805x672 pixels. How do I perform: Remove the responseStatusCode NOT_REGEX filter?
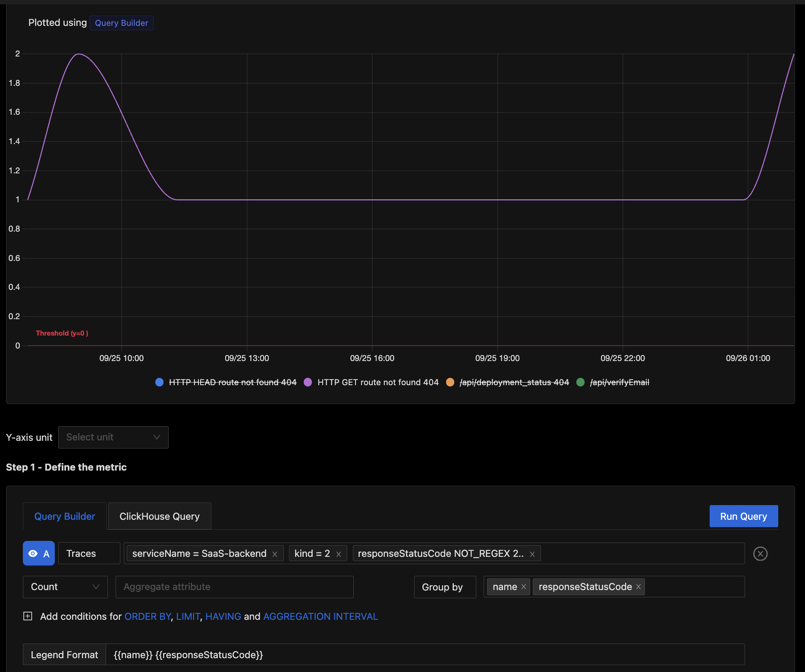tap(531, 553)
